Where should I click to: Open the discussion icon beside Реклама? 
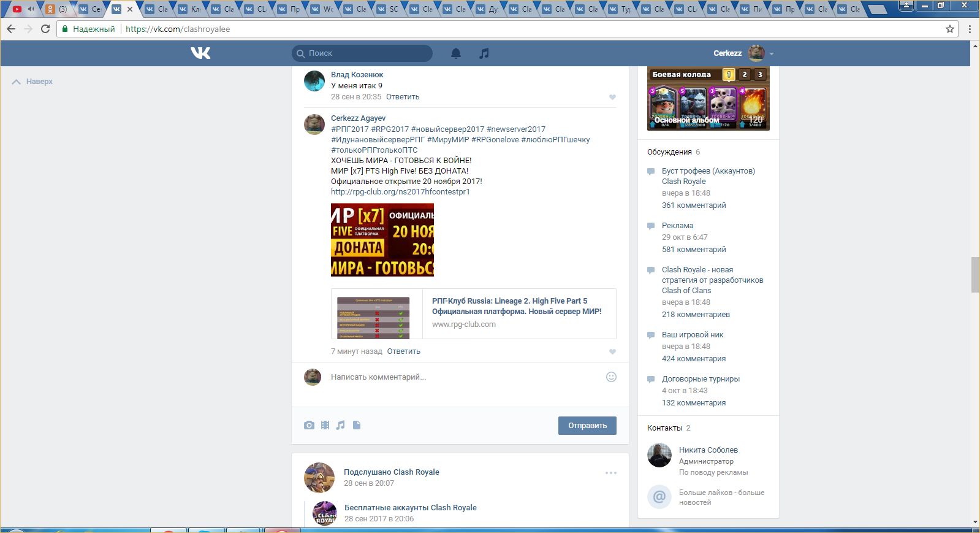coord(651,226)
